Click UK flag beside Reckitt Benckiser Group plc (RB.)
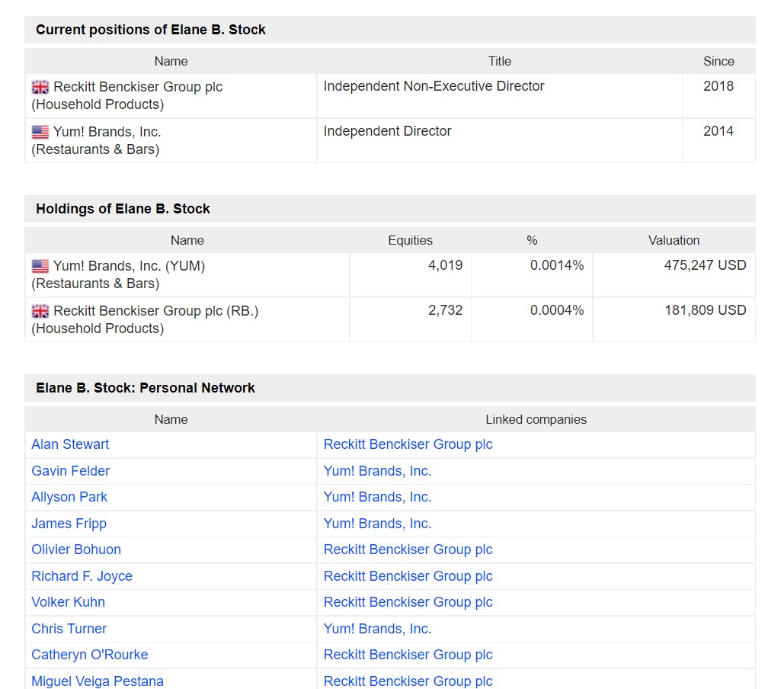Viewport: 784px width, 689px height. 40,311
